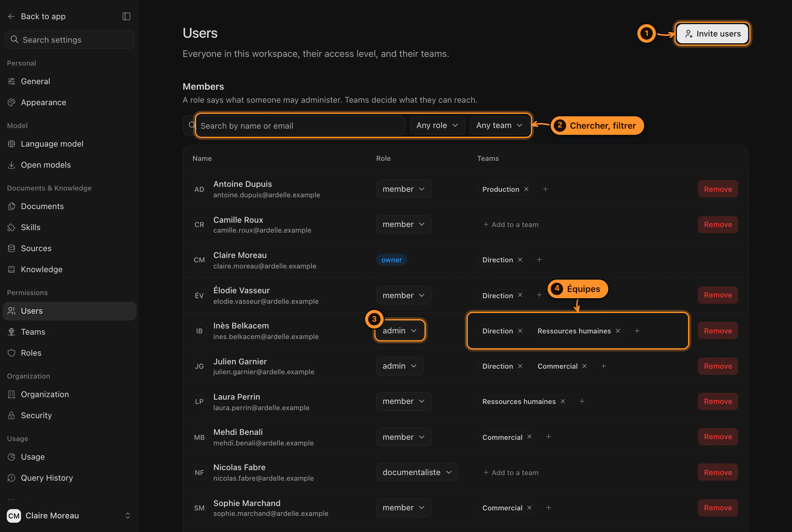Click julien.garnier@ardelle.example email
Viewport: 792px width, 532px height.
264,372
